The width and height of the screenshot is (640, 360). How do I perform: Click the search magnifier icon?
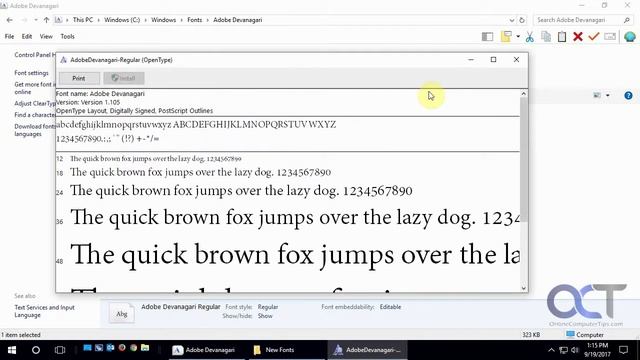pos(627,20)
